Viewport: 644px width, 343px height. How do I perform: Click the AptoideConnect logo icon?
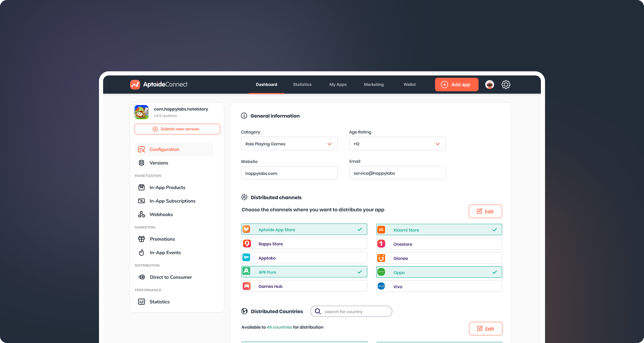pos(135,84)
